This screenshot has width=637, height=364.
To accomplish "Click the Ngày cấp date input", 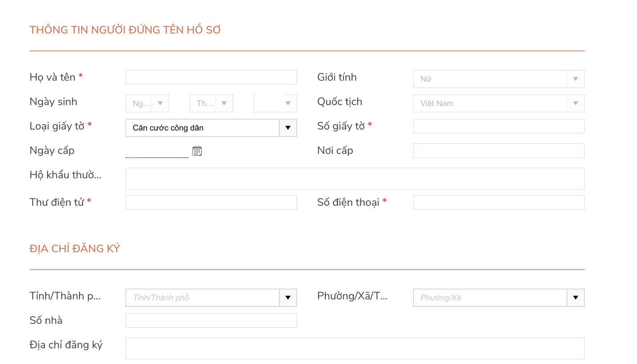I will (157, 151).
